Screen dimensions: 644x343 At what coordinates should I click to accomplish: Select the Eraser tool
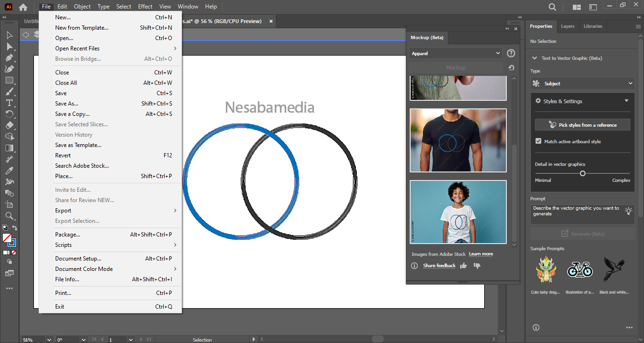coord(9,125)
